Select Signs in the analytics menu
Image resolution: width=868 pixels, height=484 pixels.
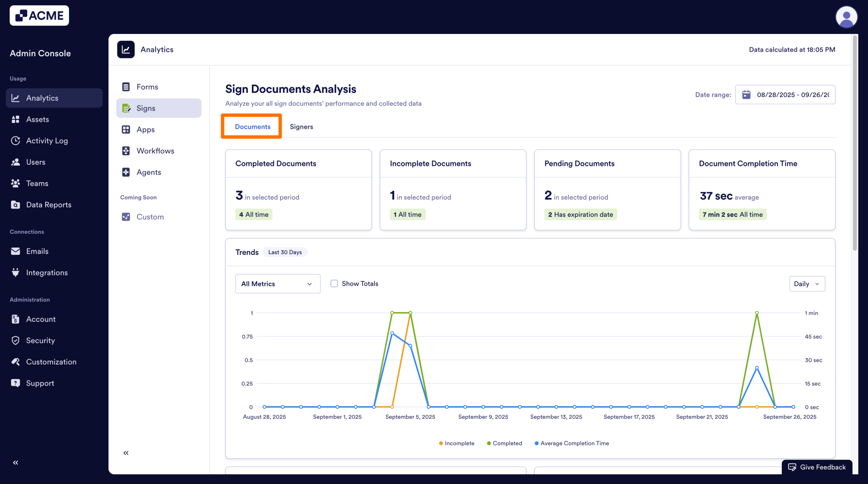point(146,108)
